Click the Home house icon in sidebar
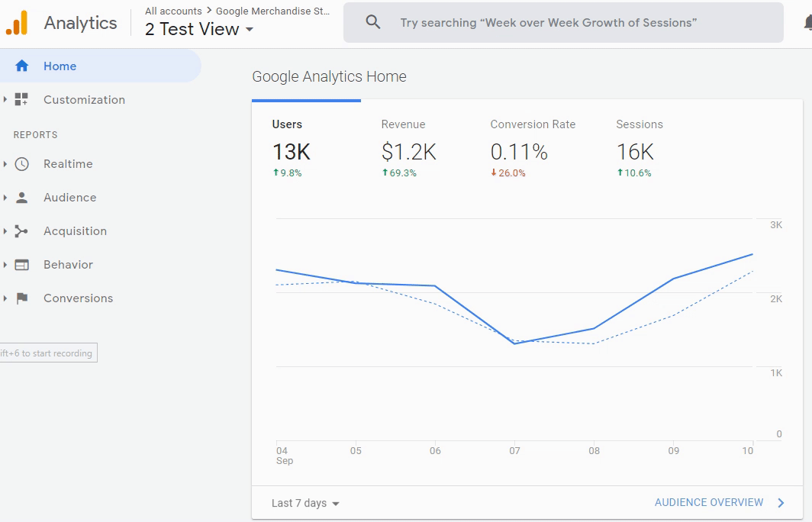This screenshot has width=812, height=522. (22, 66)
